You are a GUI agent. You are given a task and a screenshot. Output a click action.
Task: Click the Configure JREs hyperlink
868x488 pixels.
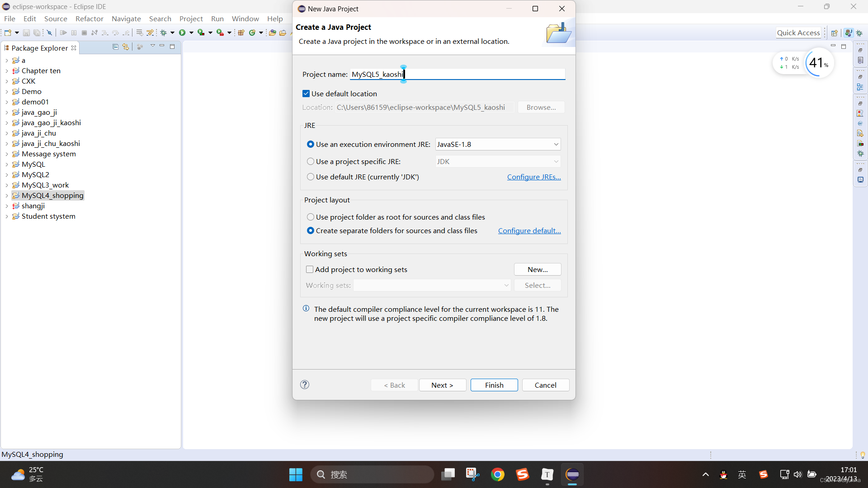[533, 176]
